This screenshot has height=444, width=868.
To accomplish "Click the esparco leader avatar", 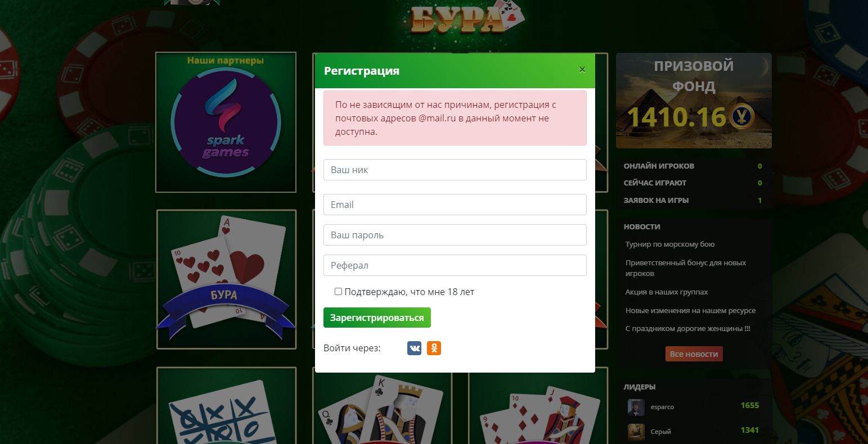I will point(636,407).
